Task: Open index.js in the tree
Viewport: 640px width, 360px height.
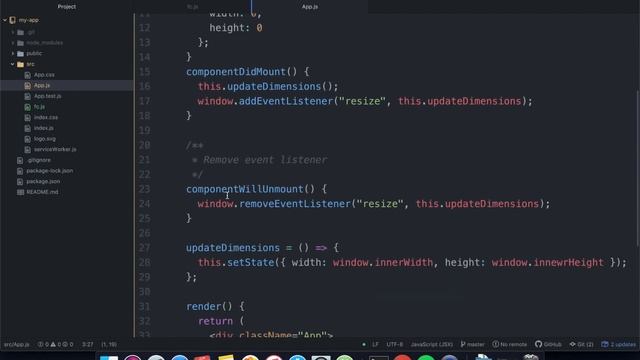Action: coord(44,128)
